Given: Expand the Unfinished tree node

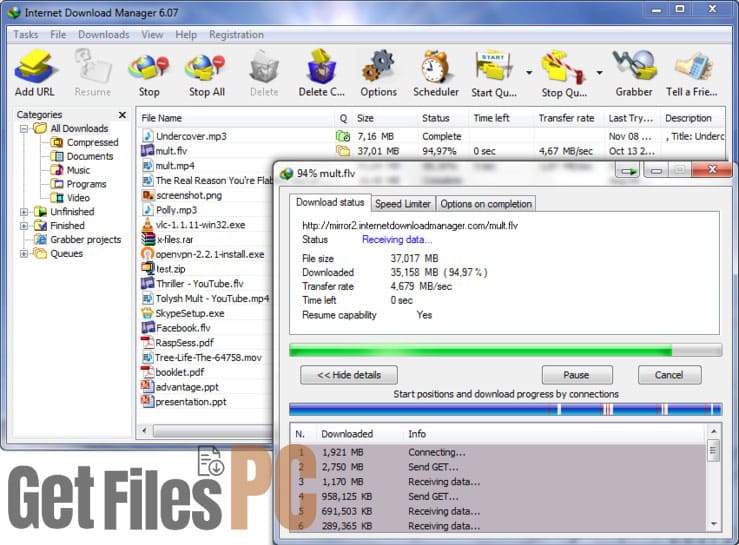Looking at the screenshot, I should click(x=24, y=212).
